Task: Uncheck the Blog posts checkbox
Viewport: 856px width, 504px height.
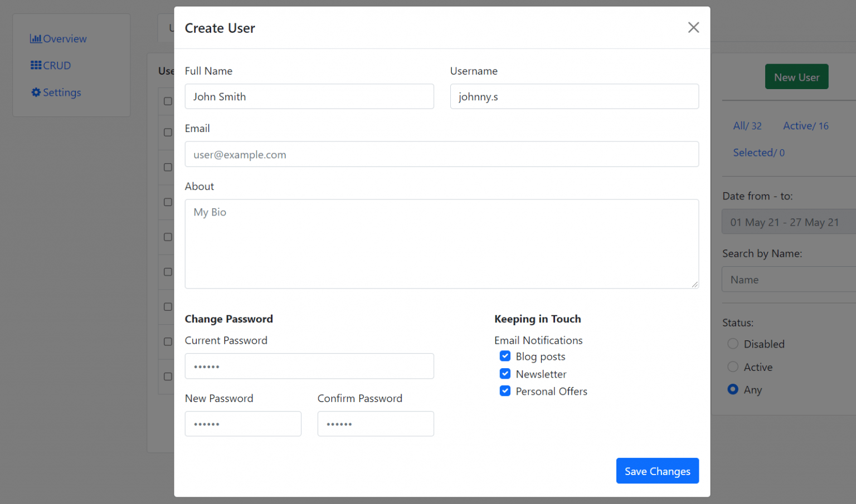Action: (x=505, y=356)
